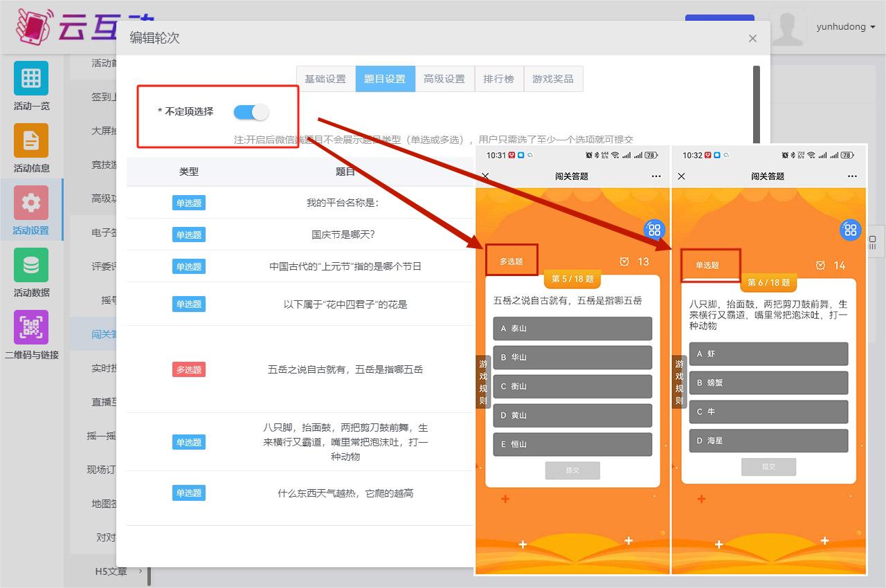
Task: Open the 排行榜 tab
Action: coord(498,79)
